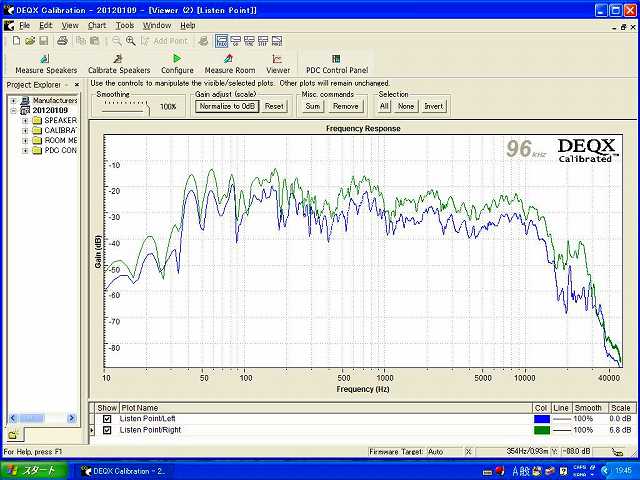The height and width of the screenshot is (480, 640).
Task: Open the Chart menu
Action: 97,25
